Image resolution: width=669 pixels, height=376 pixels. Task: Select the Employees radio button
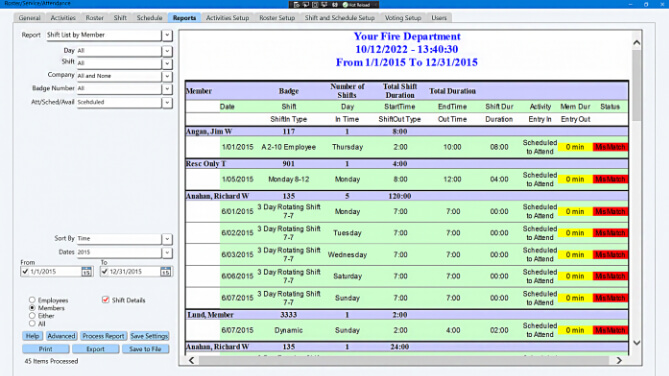[32, 300]
